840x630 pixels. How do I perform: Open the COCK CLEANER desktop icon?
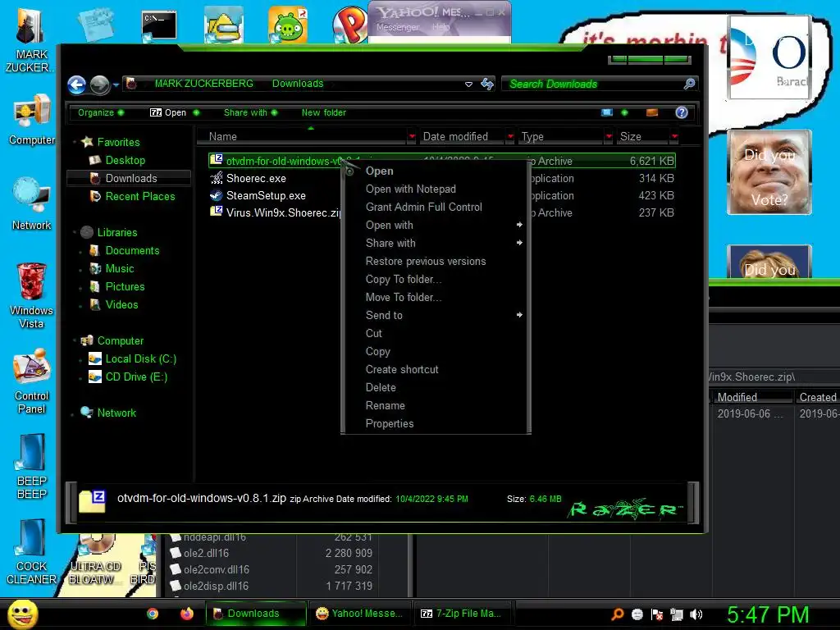pos(32,552)
